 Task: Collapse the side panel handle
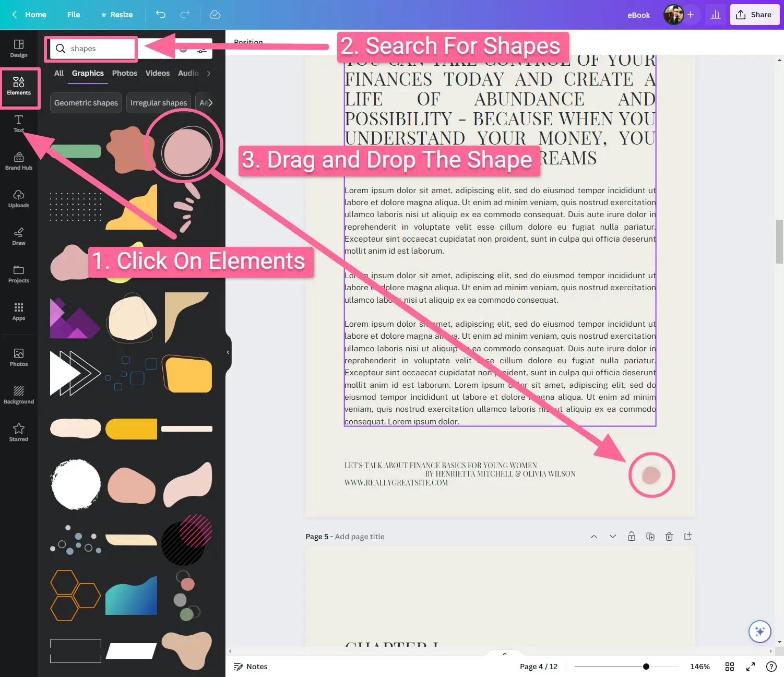(x=228, y=352)
